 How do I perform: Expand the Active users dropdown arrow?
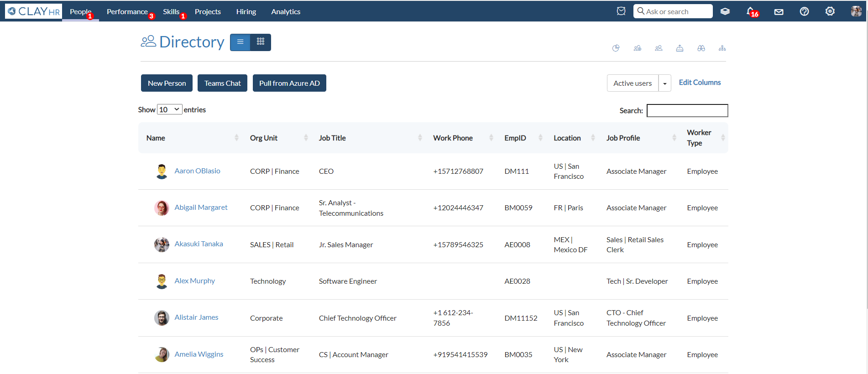664,83
